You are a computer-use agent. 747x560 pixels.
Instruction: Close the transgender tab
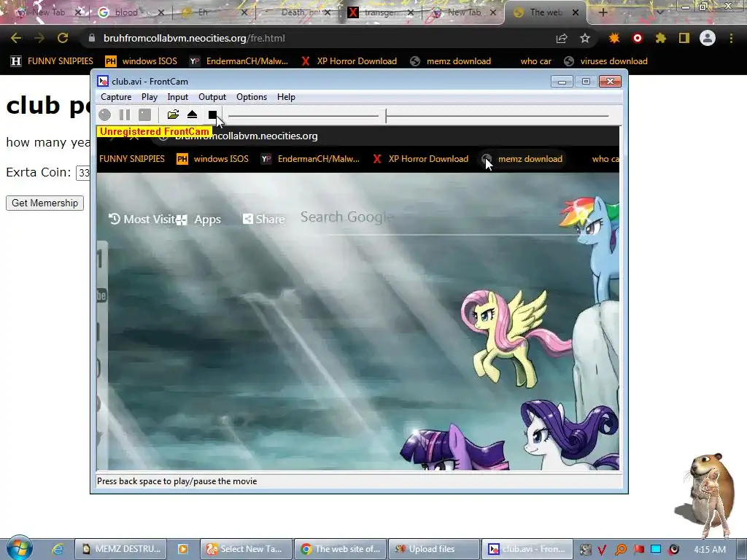click(411, 12)
